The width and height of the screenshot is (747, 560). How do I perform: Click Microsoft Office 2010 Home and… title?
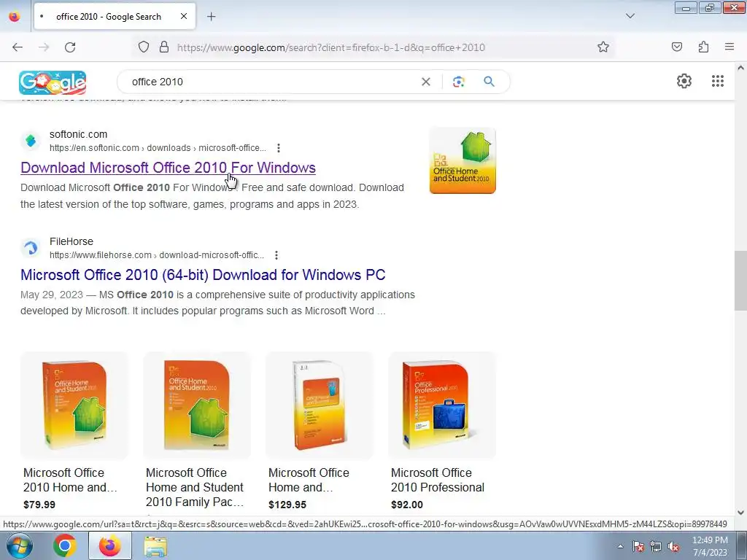pos(70,480)
